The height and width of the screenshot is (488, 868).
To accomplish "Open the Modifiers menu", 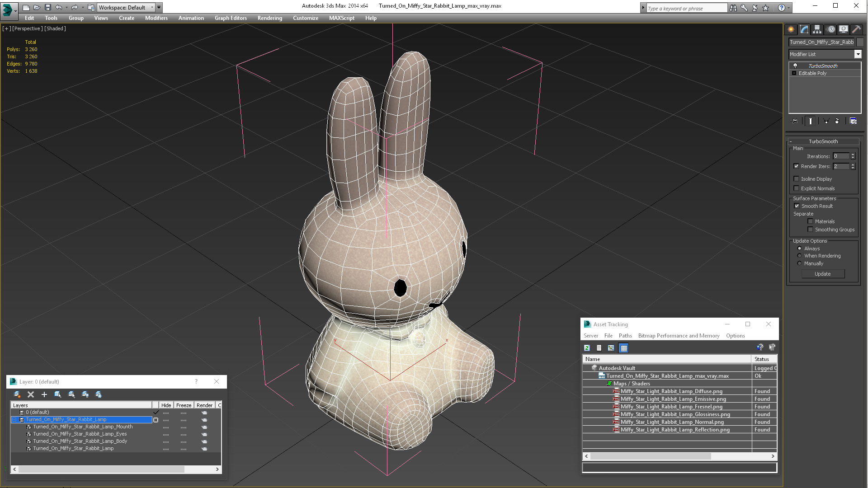I will click(156, 18).
